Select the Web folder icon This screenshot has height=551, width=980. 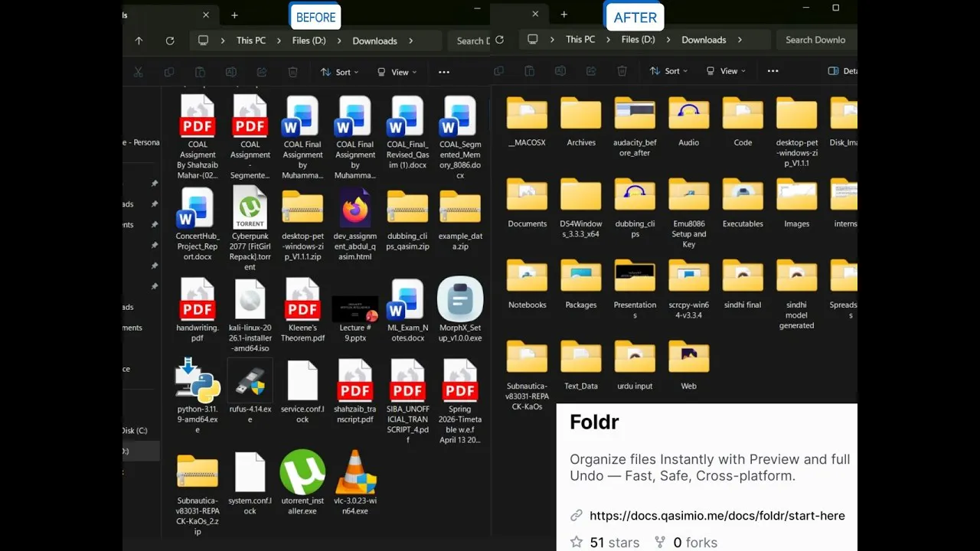pos(688,357)
